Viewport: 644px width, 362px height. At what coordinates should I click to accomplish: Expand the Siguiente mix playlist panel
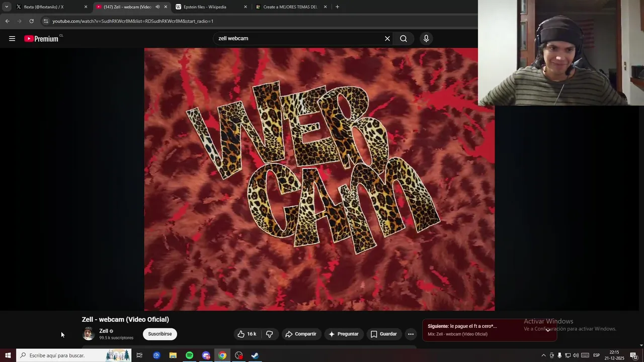click(x=548, y=330)
